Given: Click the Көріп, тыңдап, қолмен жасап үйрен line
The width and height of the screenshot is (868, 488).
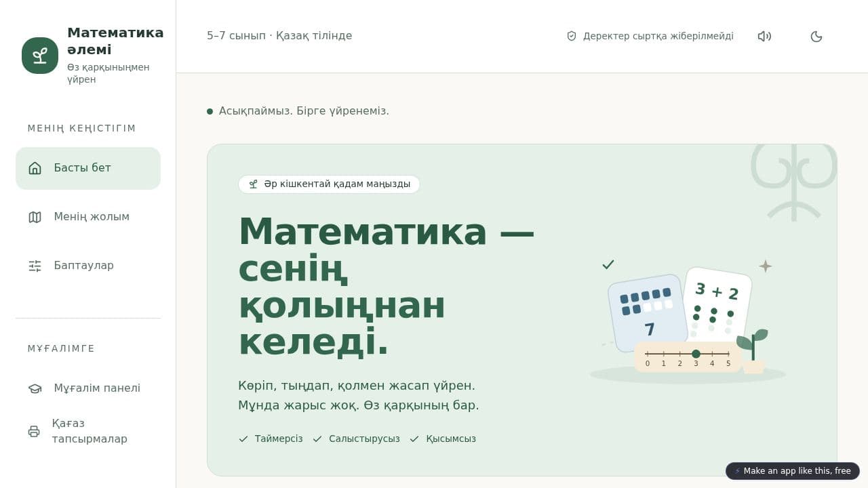Looking at the screenshot, I should tap(357, 386).
